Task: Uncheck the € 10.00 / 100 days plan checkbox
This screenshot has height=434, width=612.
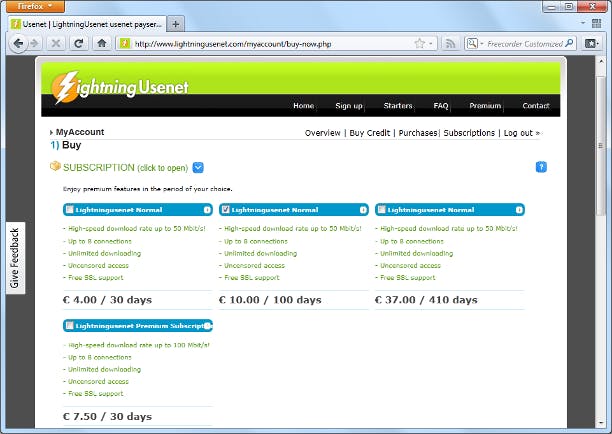Action: (x=226, y=210)
